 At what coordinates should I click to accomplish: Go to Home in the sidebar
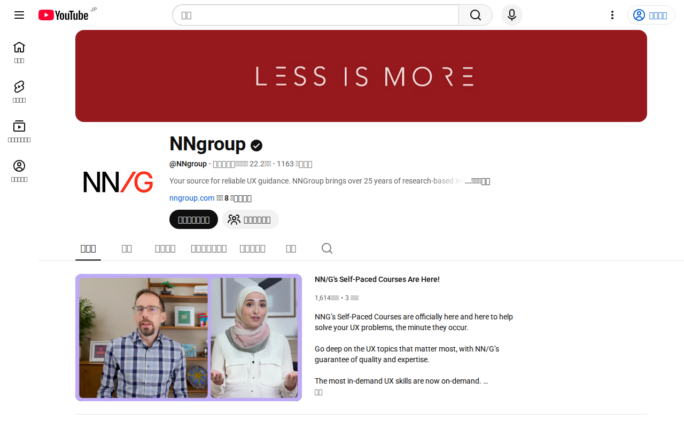tap(19, 52)
